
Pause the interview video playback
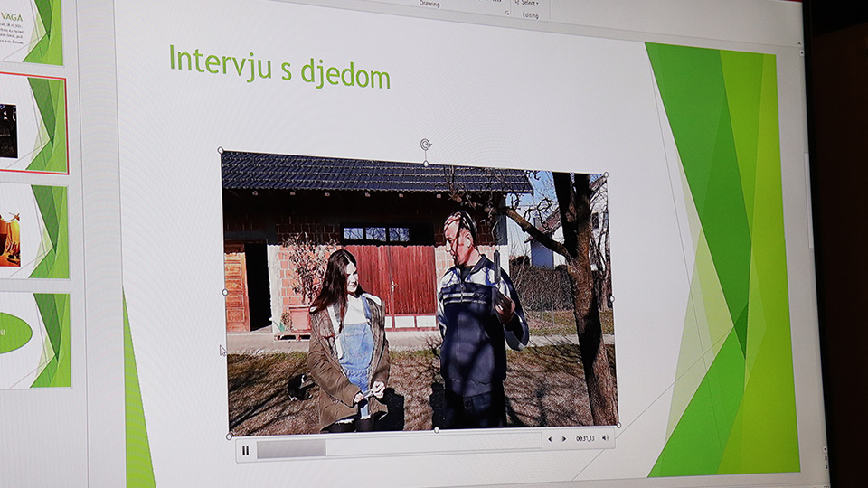[x=245, y=451]
